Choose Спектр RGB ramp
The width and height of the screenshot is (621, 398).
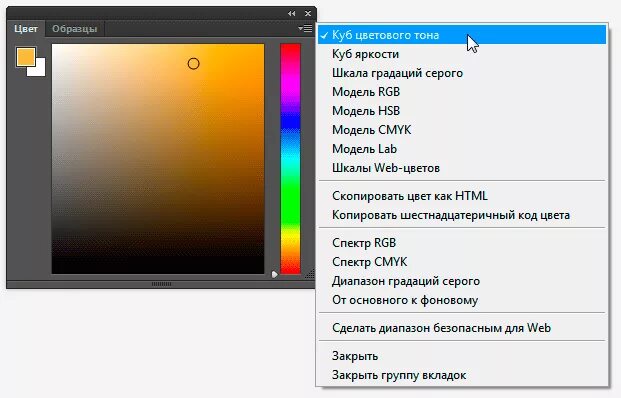tap(462, 243)
